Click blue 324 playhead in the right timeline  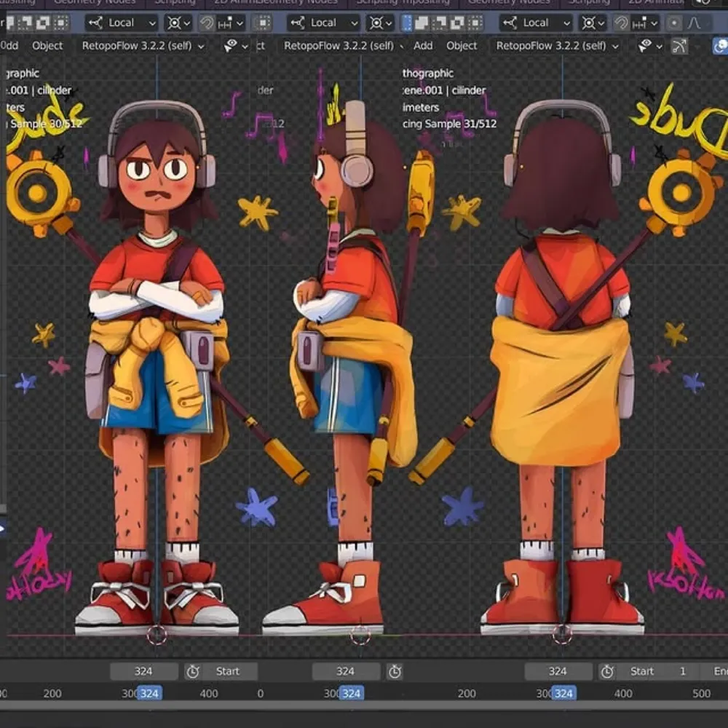click(564, 693)
